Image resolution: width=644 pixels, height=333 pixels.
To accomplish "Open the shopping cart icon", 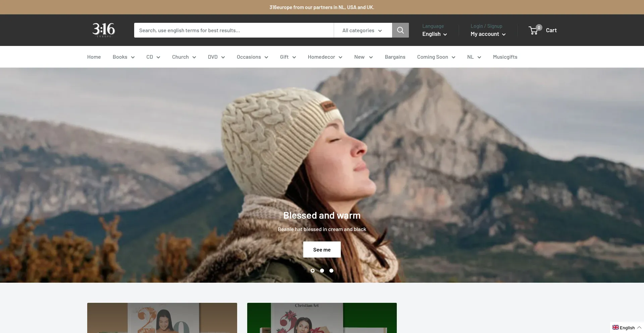I will [534, 30].
